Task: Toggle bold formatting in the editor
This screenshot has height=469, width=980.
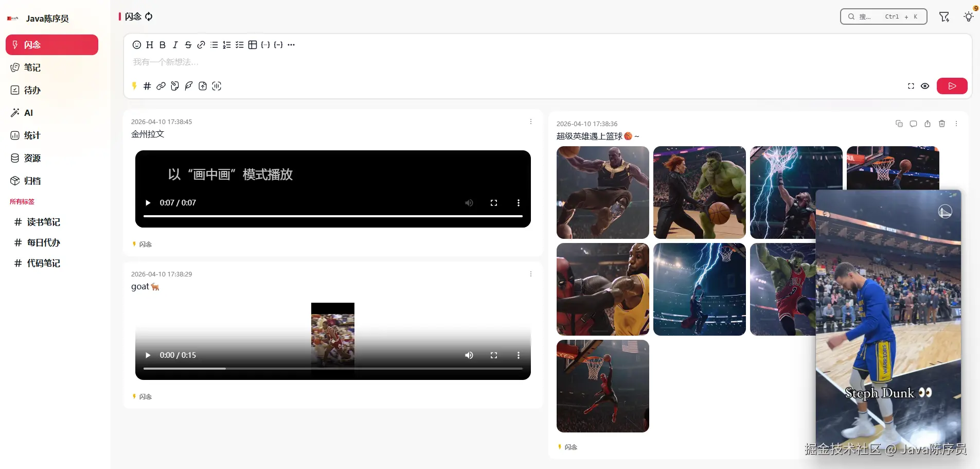Action: (x=163, y=45)
